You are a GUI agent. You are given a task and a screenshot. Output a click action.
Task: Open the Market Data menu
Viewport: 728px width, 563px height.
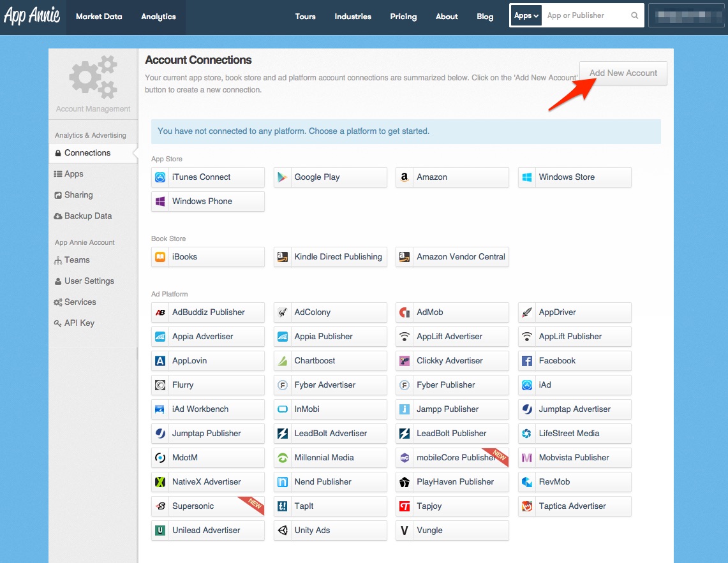coord(99,17)
